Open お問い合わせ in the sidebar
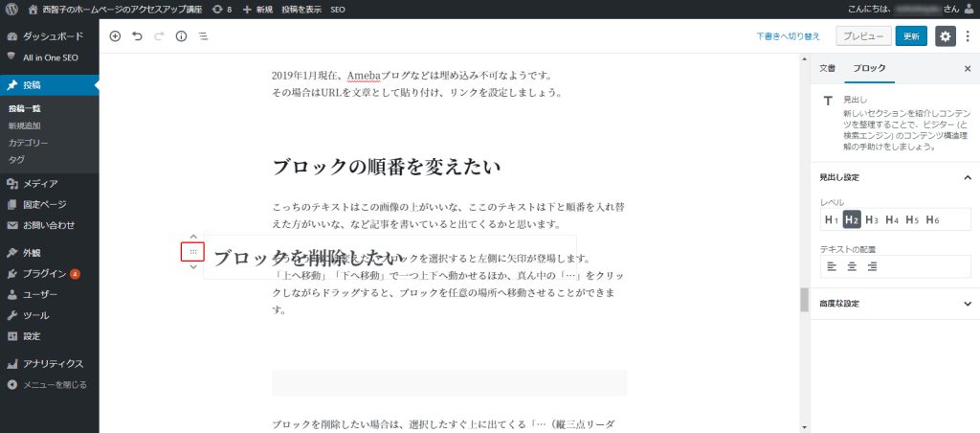Viewport: 980px width, 433px height. pyautogui.click(x=50, y=225)
